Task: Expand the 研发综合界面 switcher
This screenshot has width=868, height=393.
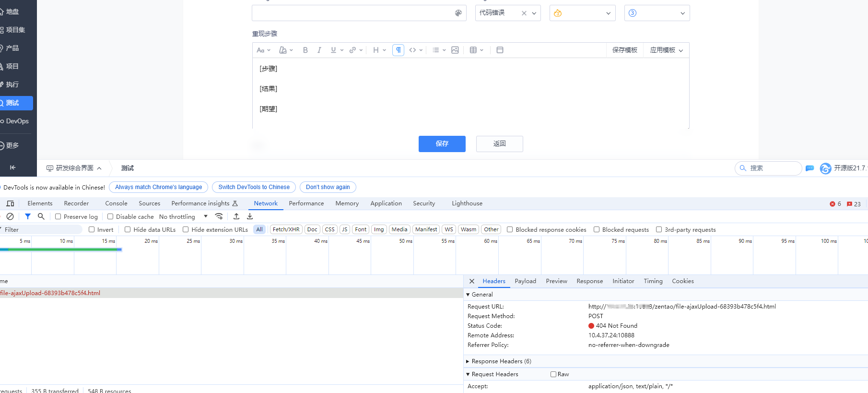Action: click(x=74, y=168)
